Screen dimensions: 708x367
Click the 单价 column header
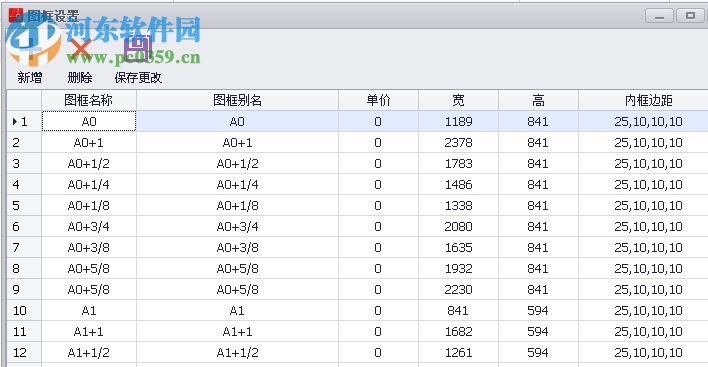378,100
